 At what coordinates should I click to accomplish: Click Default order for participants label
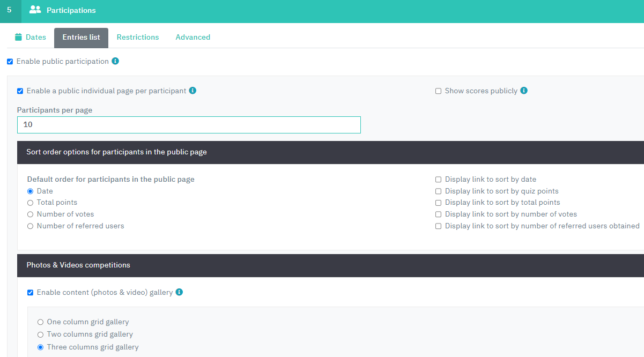tap(111, 179)
